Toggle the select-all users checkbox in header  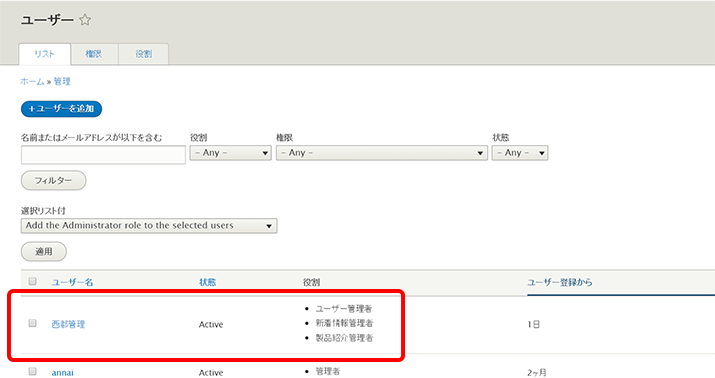point(32,281)
